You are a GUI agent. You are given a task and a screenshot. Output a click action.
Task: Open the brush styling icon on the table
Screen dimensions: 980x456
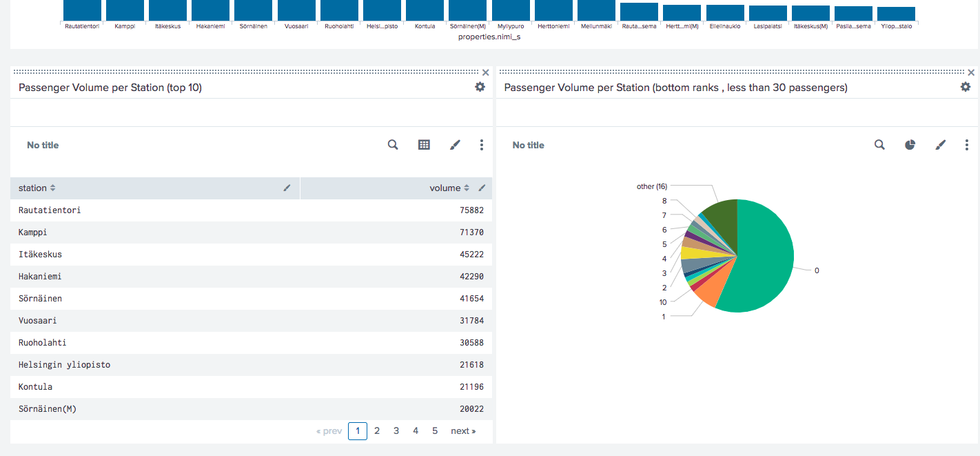tap(455, 145)
